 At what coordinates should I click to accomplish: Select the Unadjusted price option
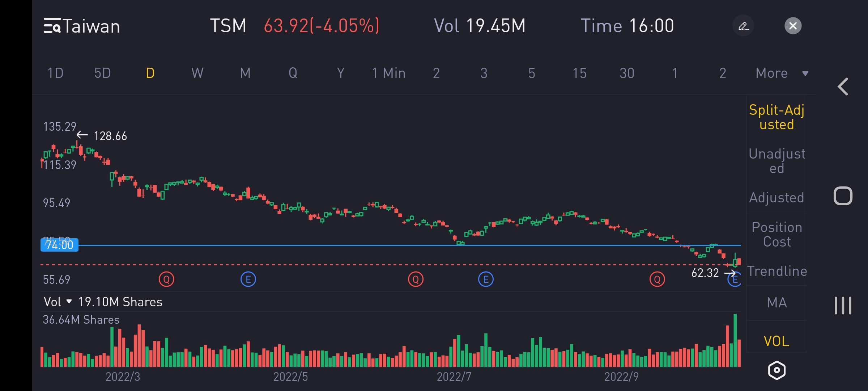776,161
